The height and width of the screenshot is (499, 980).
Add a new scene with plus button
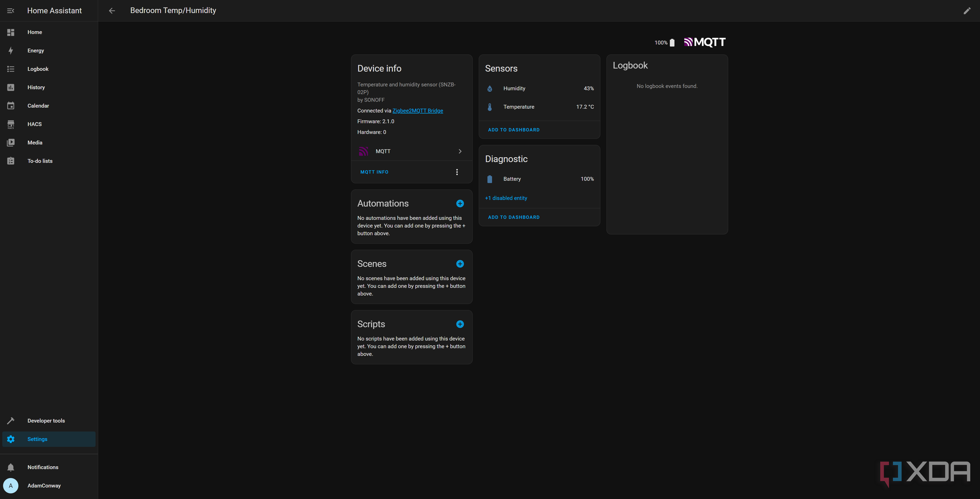pos(460,264)
